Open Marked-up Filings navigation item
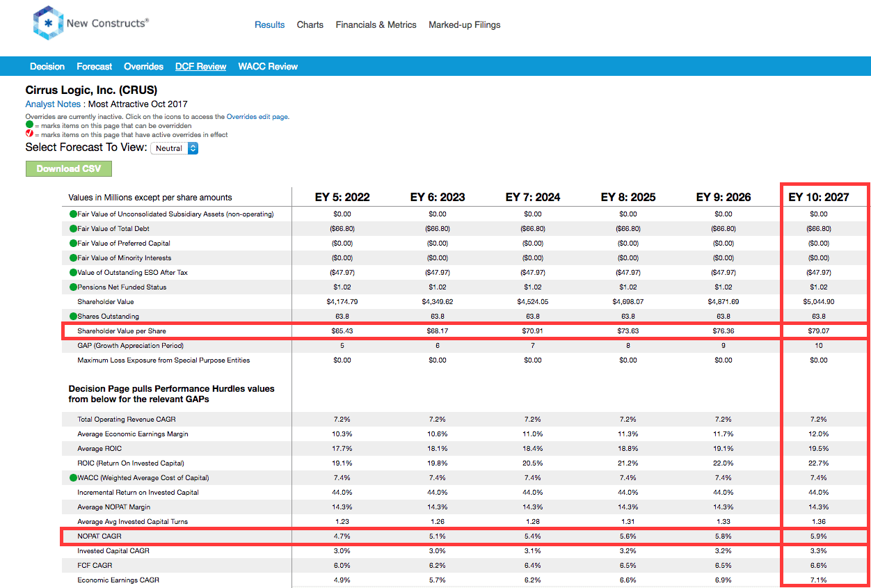The image size is (871, 588). coord(464,24)
